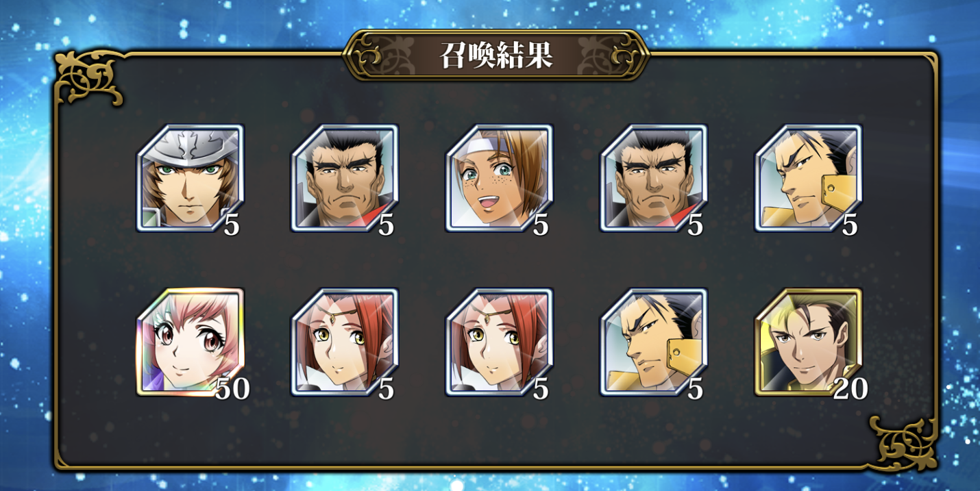Click the 5 on red-haired woman next to pink-haired girl
This screenshot has height=491, width=980.
tap(387, 389)
